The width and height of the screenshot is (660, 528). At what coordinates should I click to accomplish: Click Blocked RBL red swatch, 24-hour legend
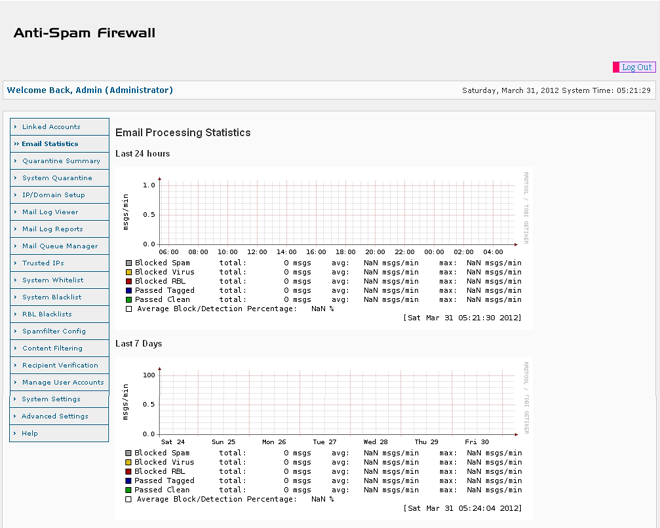click(129, 282)
